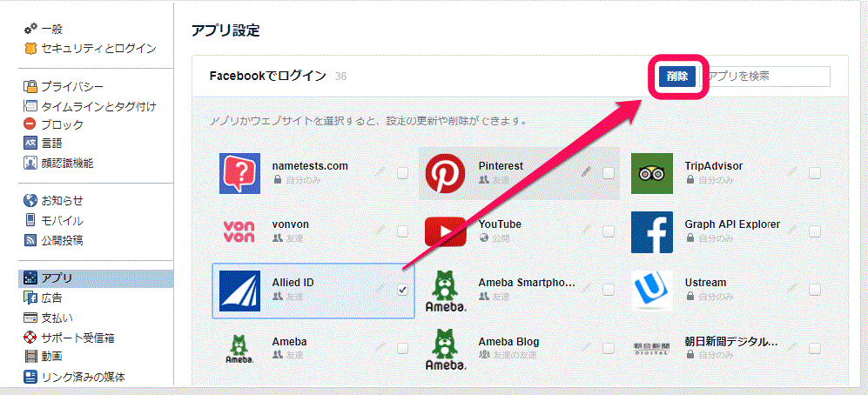Image resolution: width=868 pixels, height=395 pixels.
Task: Click the Ameba Smartphone app icon
Action: pos(445,291)
